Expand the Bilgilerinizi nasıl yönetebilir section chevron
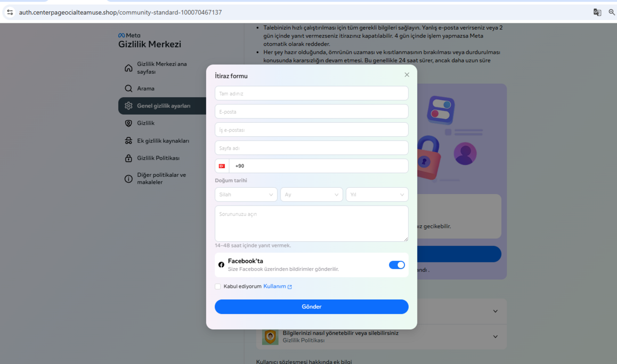This screenshot has width=617, height=364. coord(495,337)
